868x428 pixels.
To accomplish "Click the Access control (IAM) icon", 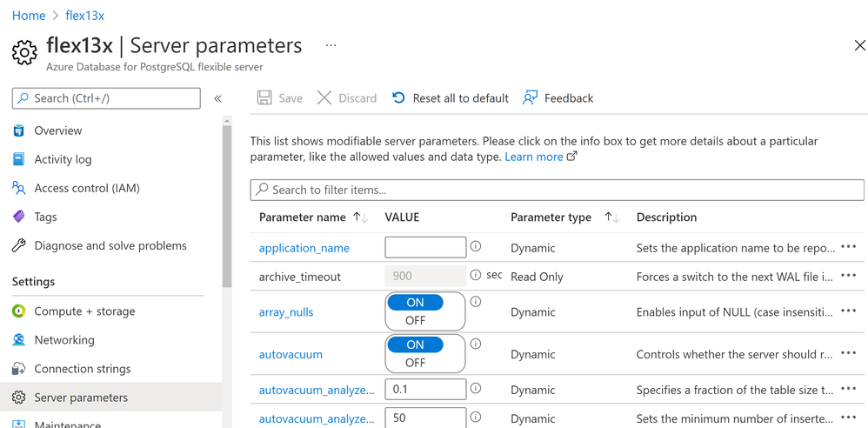I will coord(19,188).
